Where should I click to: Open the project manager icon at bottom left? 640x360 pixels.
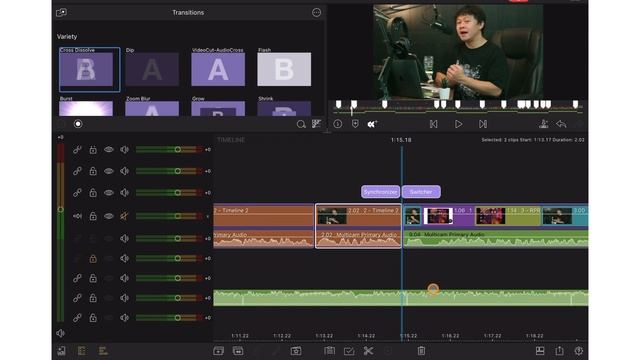pyautogui.click(x=62, y=351)
